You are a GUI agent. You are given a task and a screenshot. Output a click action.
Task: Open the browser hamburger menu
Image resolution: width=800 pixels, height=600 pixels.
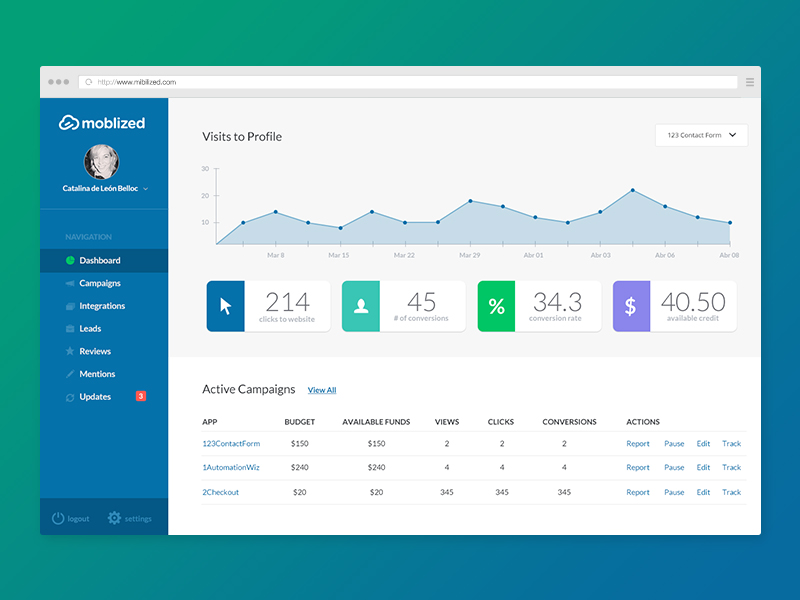tap(750, 82)
